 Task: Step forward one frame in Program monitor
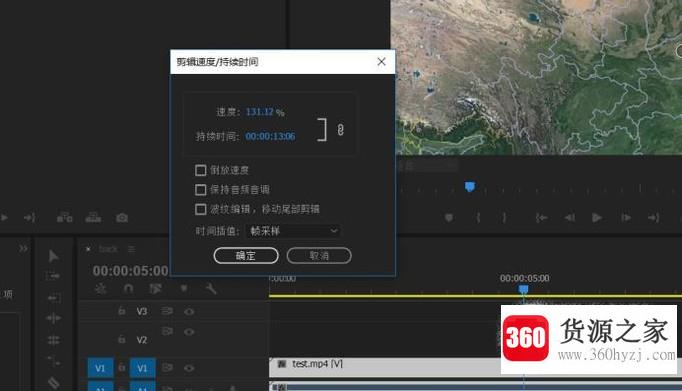[x=626, y=217]
